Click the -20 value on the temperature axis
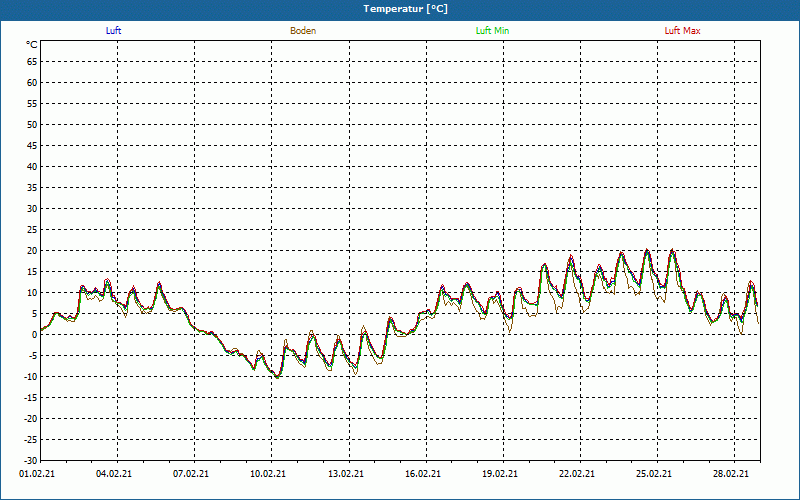This screenshot has height=500, width=800. (31, 418)
